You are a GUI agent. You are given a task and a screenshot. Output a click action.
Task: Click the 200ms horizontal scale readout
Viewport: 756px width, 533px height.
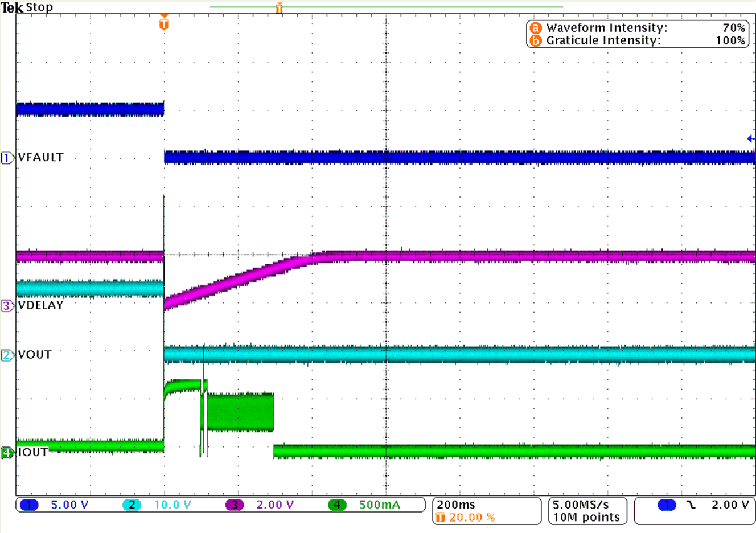tap(455, 505)
